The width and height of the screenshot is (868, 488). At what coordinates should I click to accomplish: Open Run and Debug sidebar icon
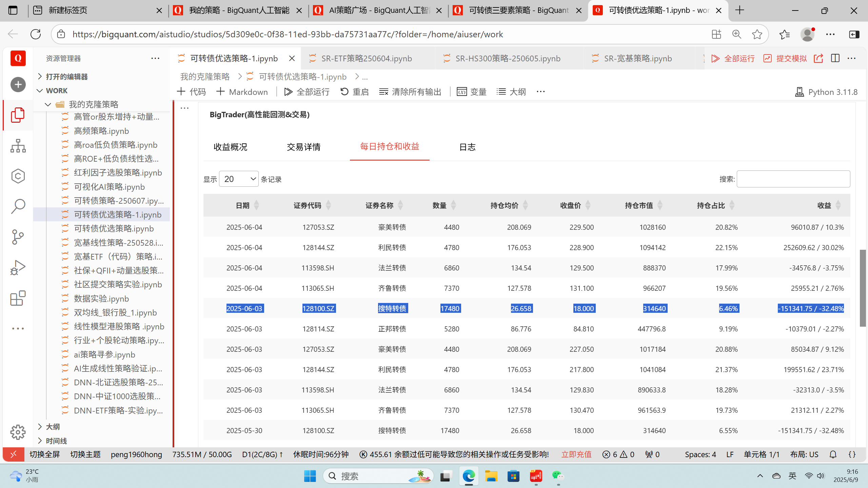18,267
